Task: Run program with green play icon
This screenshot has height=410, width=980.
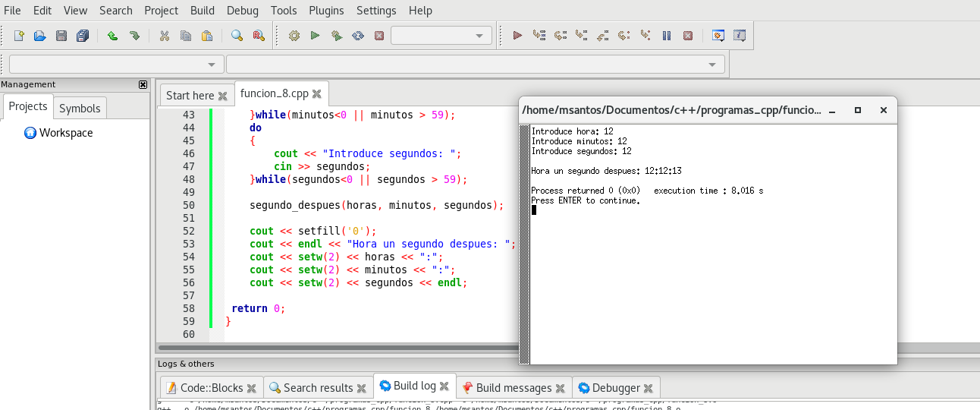Action: [315, 36]
